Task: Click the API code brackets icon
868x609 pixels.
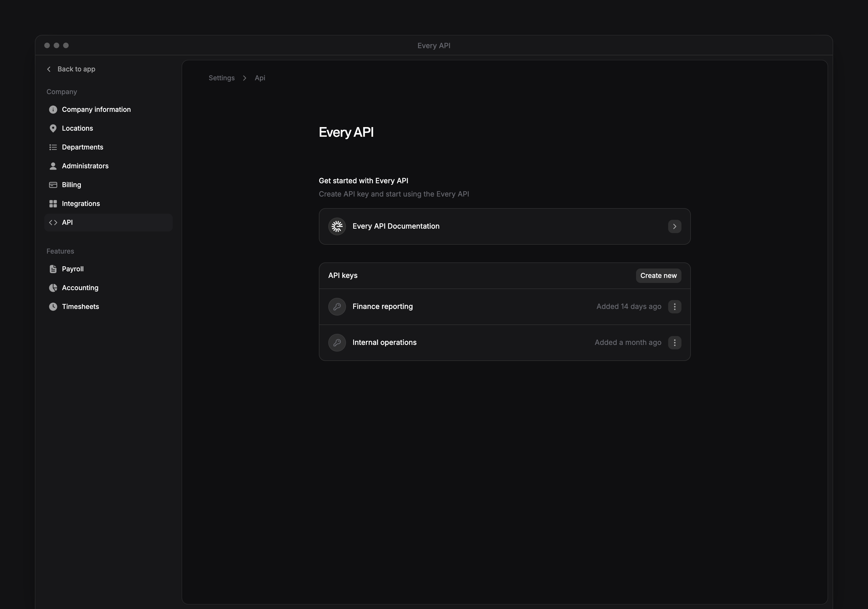Action: coord(53,223)
